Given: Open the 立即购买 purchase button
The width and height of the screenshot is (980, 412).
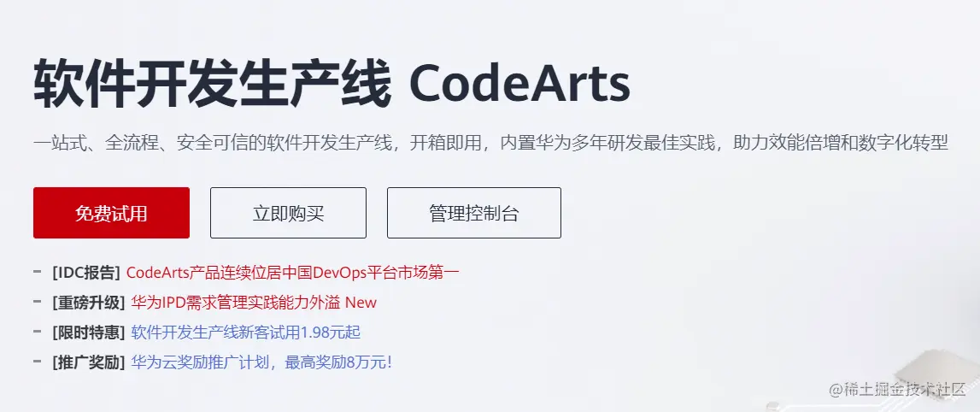Looking at the screenshot, I should [x=288, y=213].
